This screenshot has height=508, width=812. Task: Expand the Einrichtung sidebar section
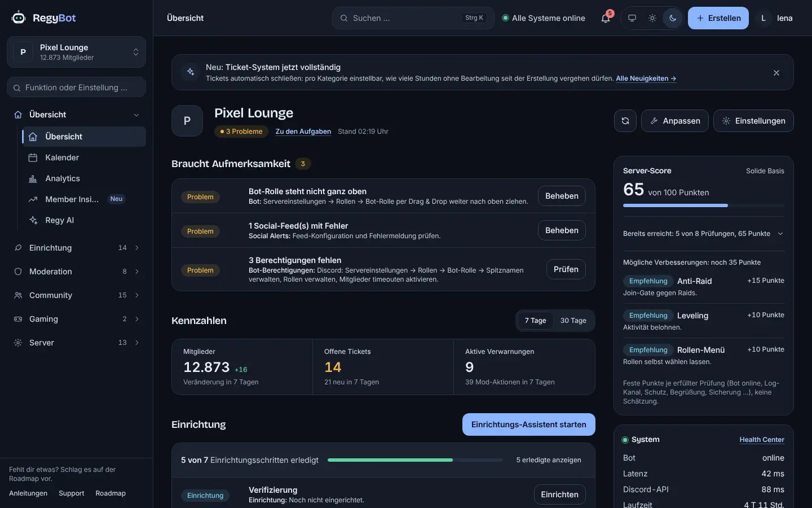pyautogui.click(x=76, y=248)
